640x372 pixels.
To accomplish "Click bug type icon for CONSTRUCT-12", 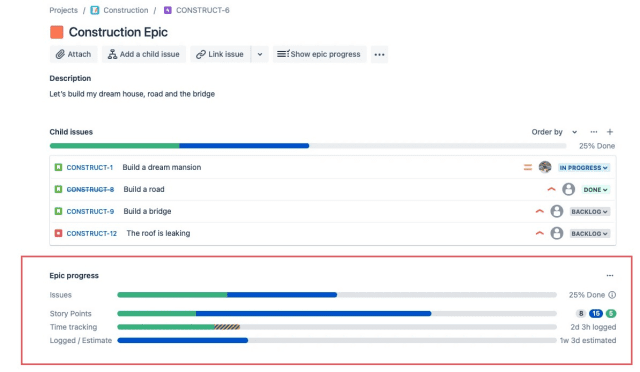I will [x=58, y=234].
